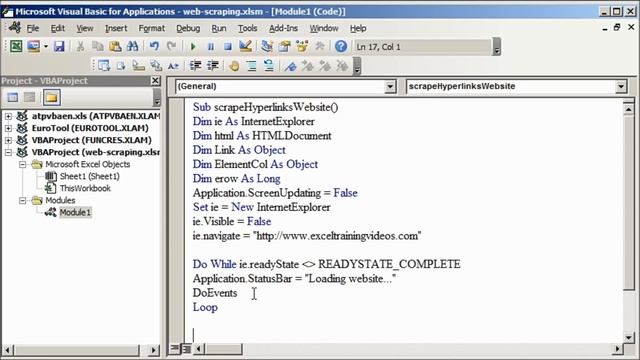Image resolution: width=640 pixels, height=360 pixels.
Task: Click the Toolbox hammer icon
Action: [x=320, y=47]
